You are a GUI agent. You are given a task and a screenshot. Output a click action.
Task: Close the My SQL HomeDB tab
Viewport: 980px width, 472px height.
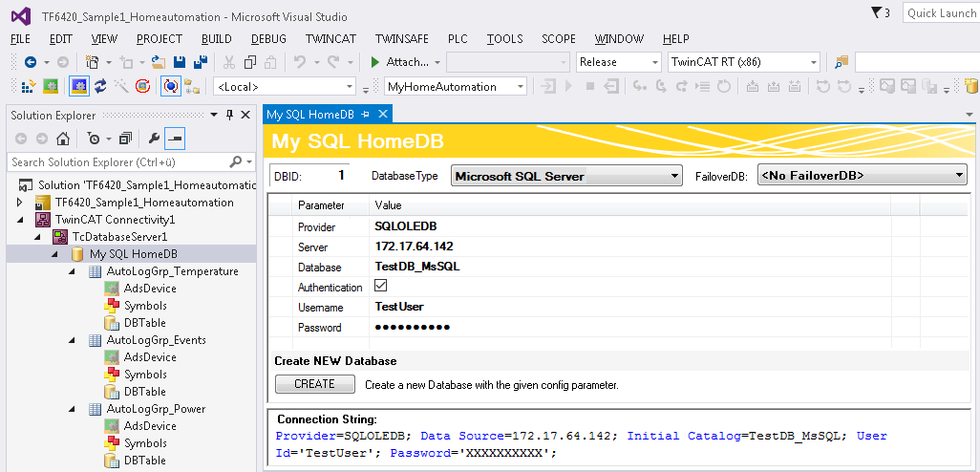383,115
